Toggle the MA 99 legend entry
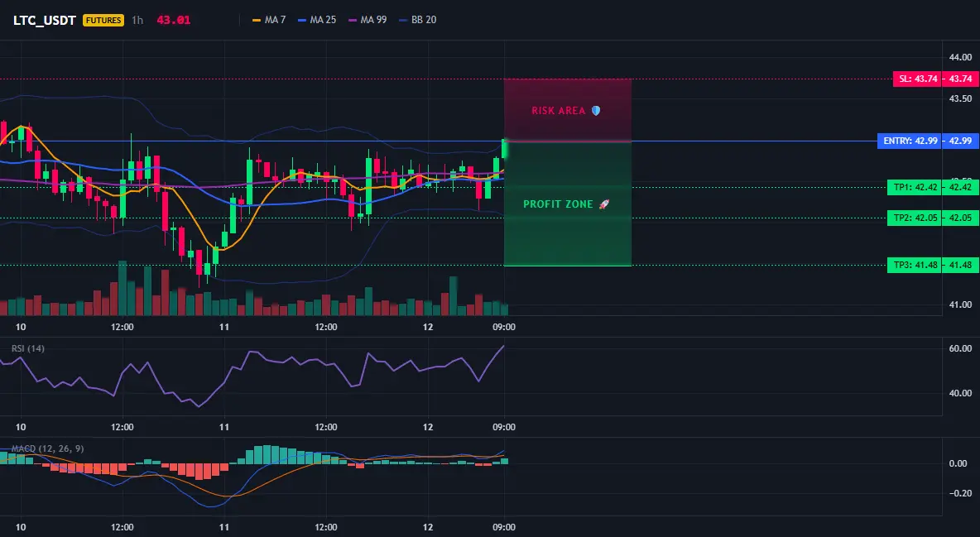Viewport: 980px width, 537px height. click(367, 20)
